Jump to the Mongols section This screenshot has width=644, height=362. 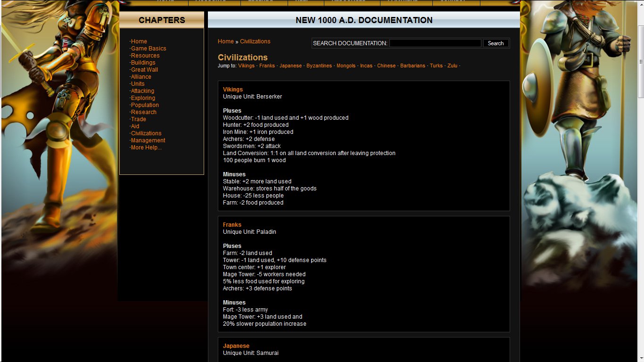tap(346, 66)
